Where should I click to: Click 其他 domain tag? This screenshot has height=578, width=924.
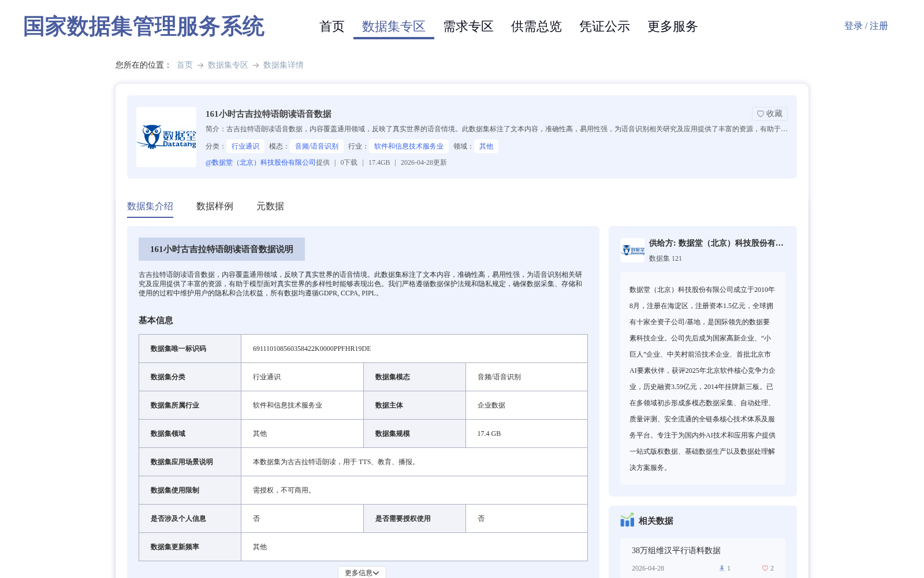[x=486, y=146]
